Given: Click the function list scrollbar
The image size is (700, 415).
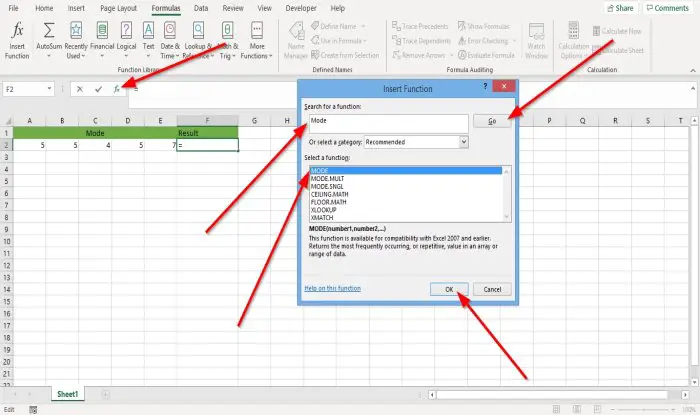Looking at the screenshot, I should [x=506, y=194].
